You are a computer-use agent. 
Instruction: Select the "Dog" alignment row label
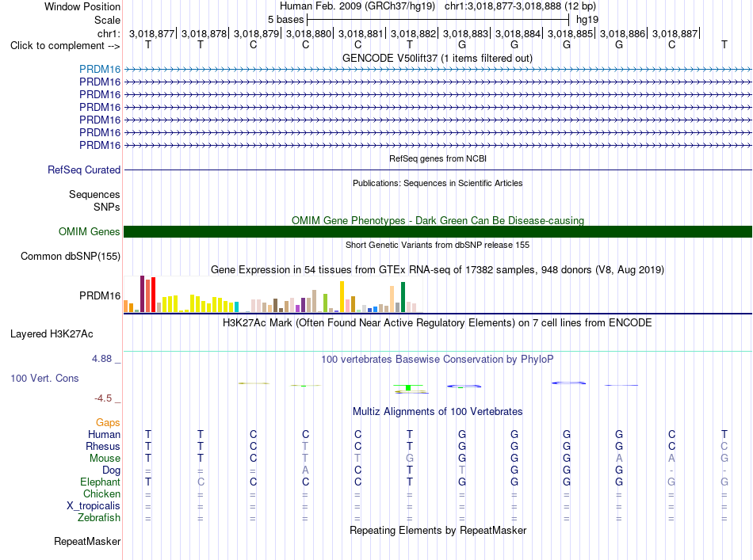coord(111,470)
